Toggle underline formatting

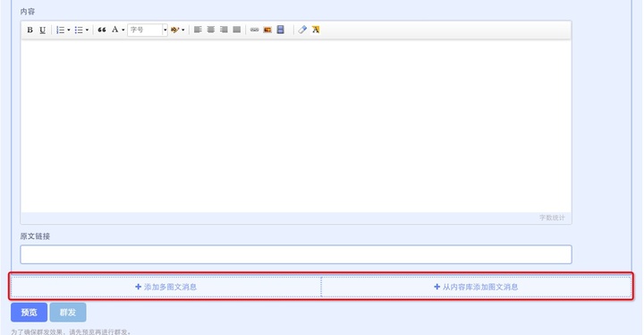coord(42,30)
